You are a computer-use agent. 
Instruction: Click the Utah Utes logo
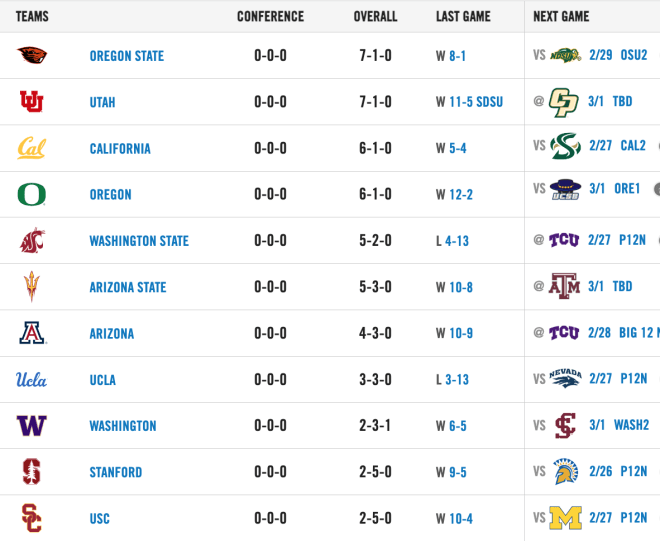point(32,101)
